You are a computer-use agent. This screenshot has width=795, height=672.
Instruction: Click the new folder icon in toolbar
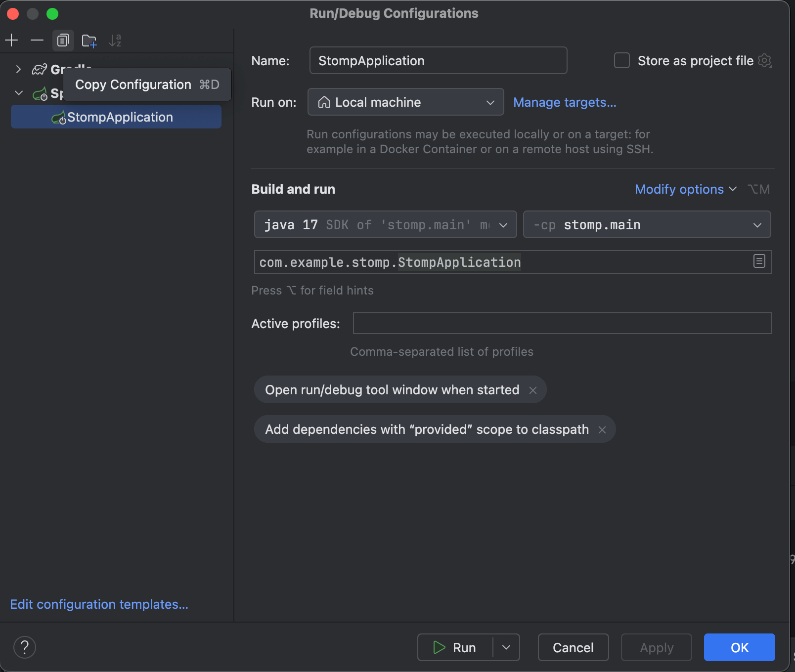pyautogui.click(x=89, y=41)
